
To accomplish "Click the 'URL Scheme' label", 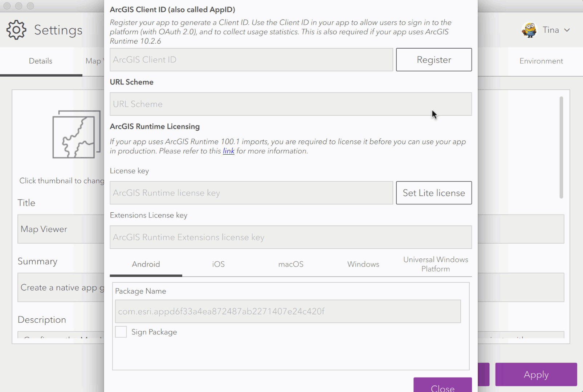I will [131, 82].
